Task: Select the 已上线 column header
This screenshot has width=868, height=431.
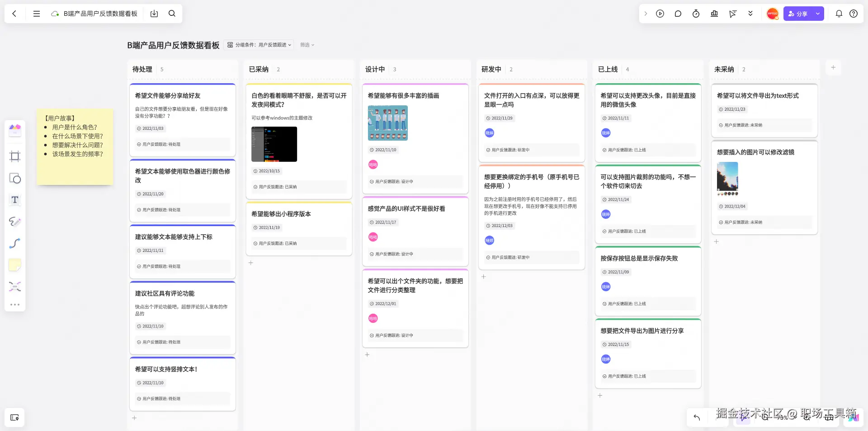Action: click(x=608, y=69)
